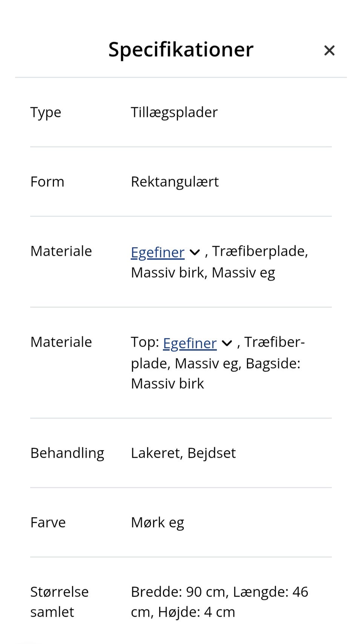Follow the Egefiner hyperlink after Top:

(x=189, y=342)
